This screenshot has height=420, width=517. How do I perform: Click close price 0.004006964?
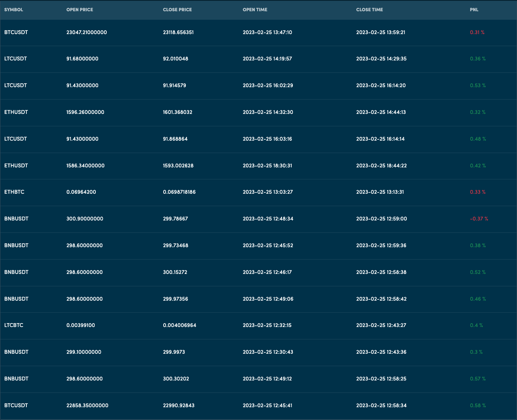coord(180,325)
